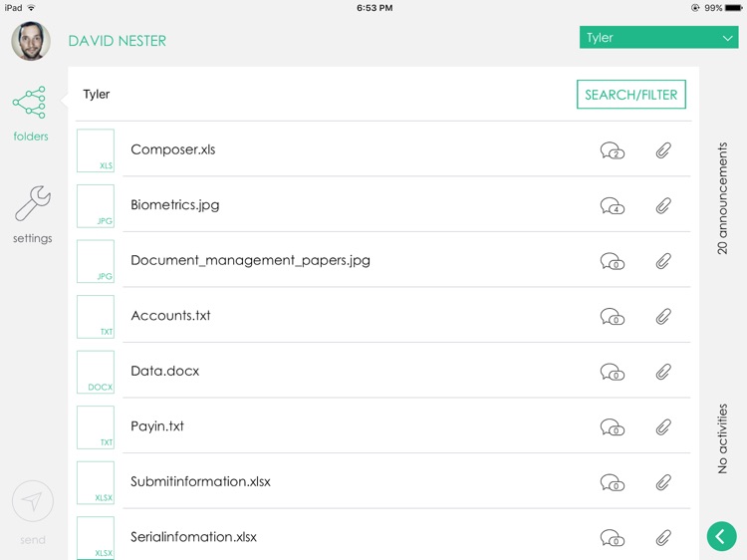Click the Serialinfomation.xlsx paperclip icon
This screenshot has width=747, height=560.
pos(663,538)
